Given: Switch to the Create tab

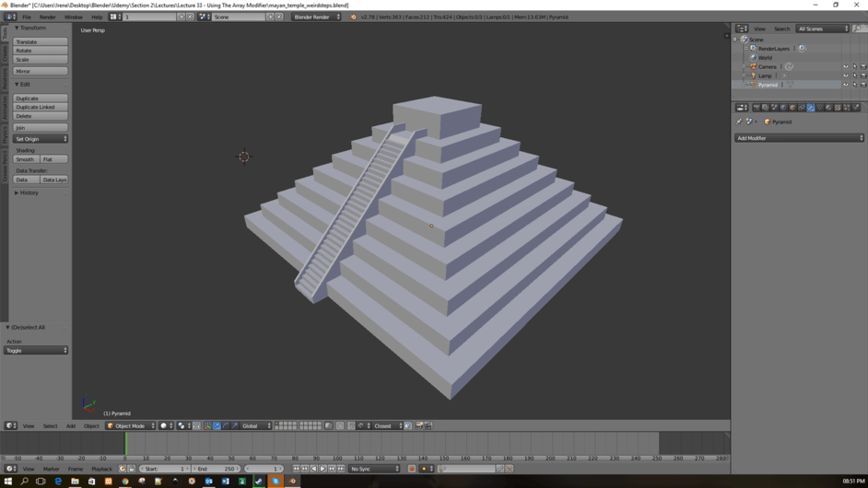Looking at the screenshot, I should click(4, 55).
